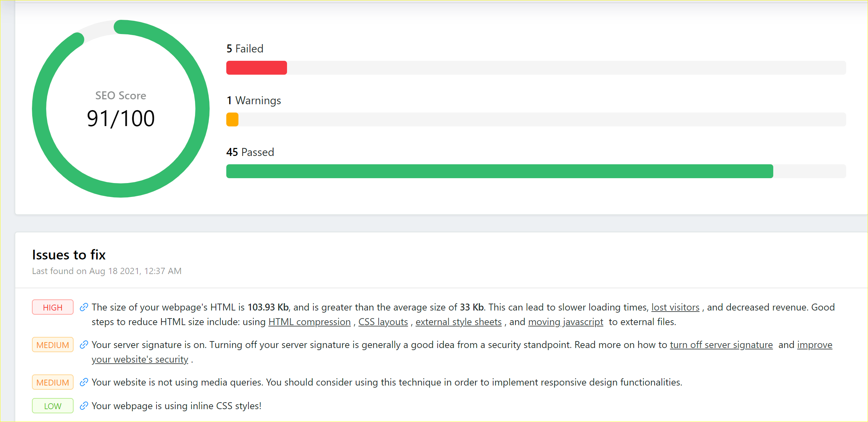Click the MEDIUM badge for server signature issue
Viewport: 868px width, 422px height.
point(53,345)
